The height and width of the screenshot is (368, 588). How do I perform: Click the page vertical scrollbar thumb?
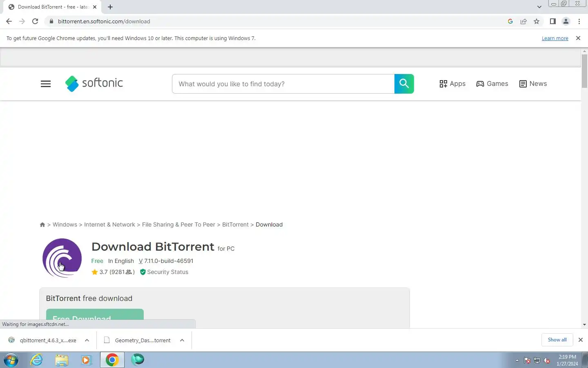pyautogui.click(x=584, y=71)
